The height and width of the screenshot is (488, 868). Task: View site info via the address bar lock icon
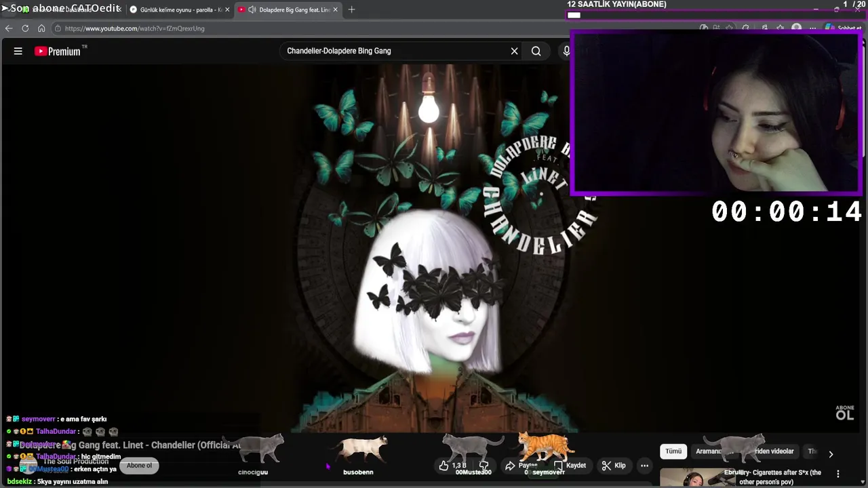(x=58, y=28)
